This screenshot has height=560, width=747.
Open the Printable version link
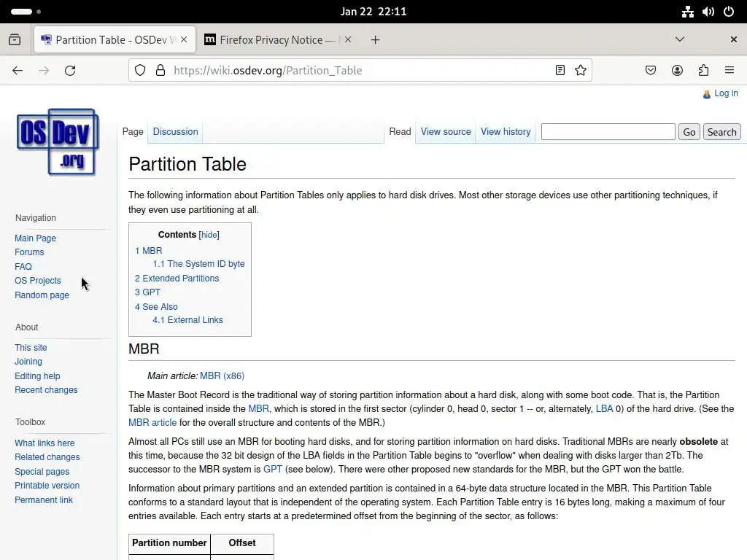[x=47, y=485]
